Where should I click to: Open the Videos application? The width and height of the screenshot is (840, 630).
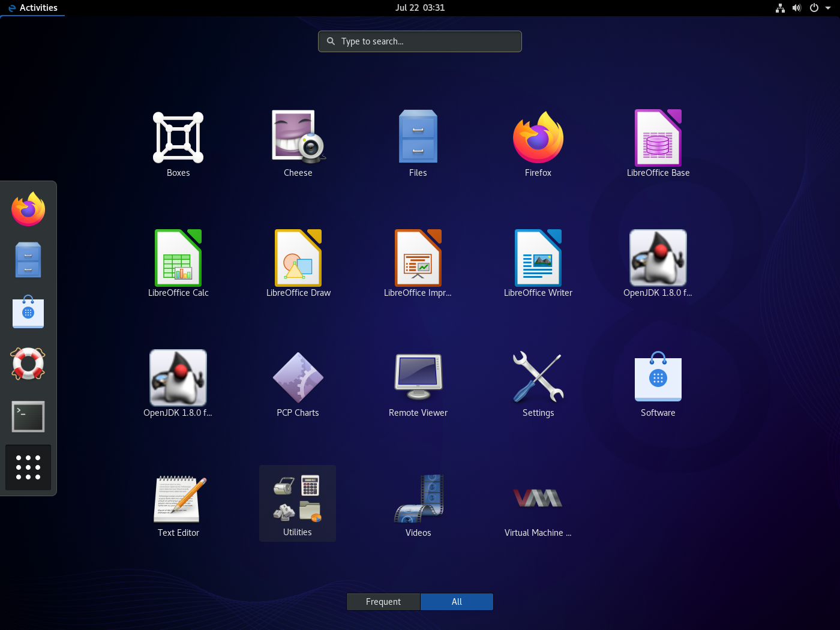coord(418,498)
